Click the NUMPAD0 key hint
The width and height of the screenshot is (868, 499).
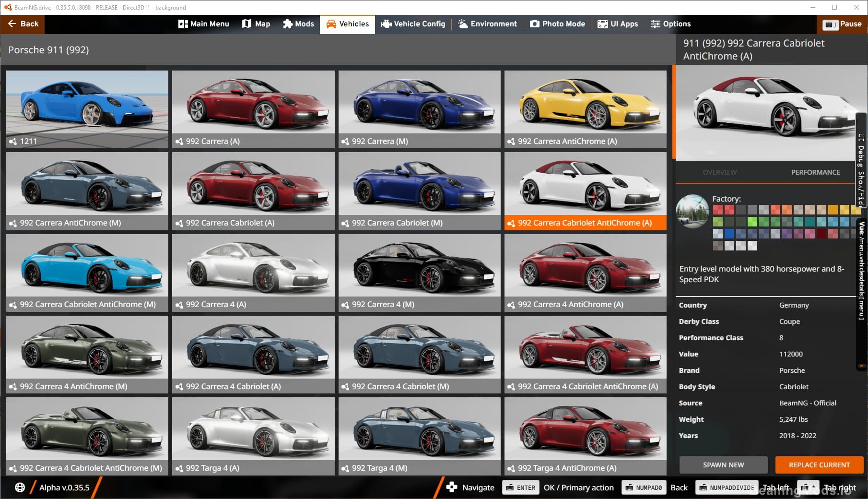[x=644, y=487]
